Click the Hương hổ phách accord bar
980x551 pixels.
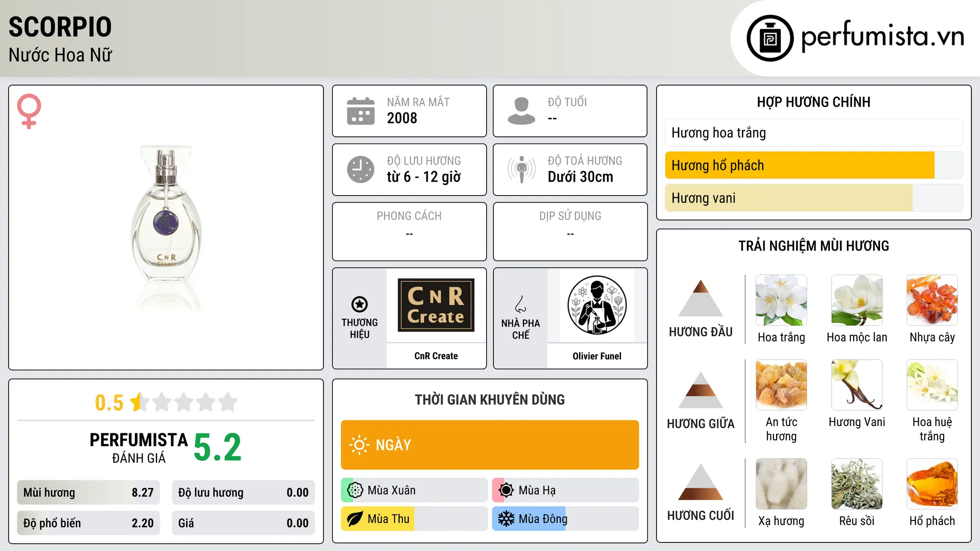point(813,165)
